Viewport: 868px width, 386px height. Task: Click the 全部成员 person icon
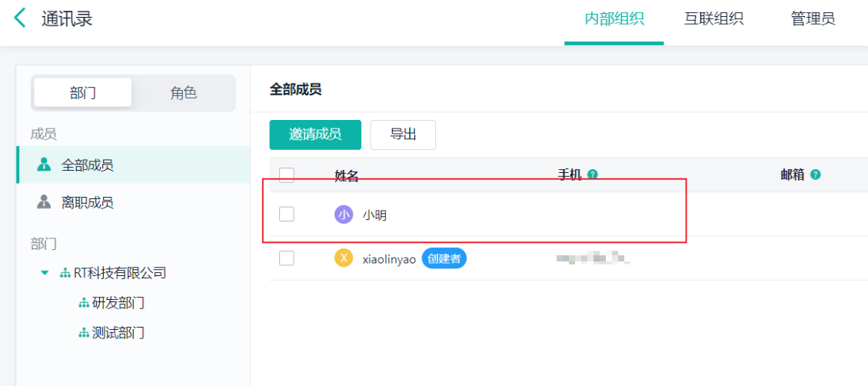(x=44, y=165)
